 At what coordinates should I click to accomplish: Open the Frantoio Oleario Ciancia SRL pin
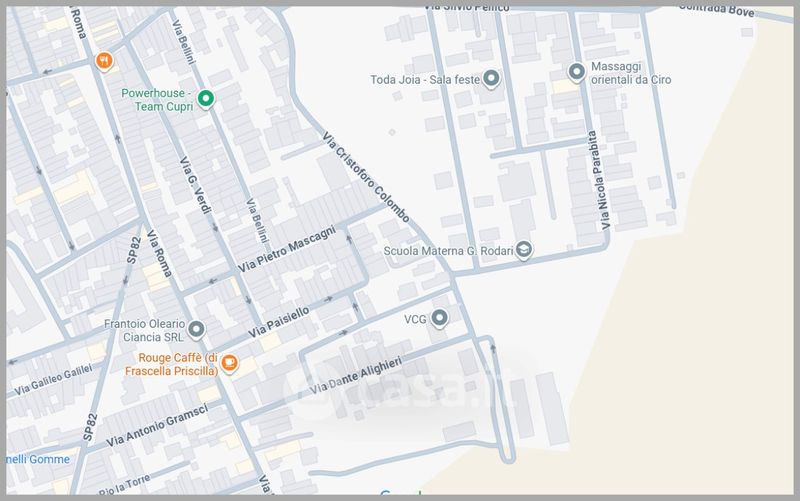[x=196, y=329]
